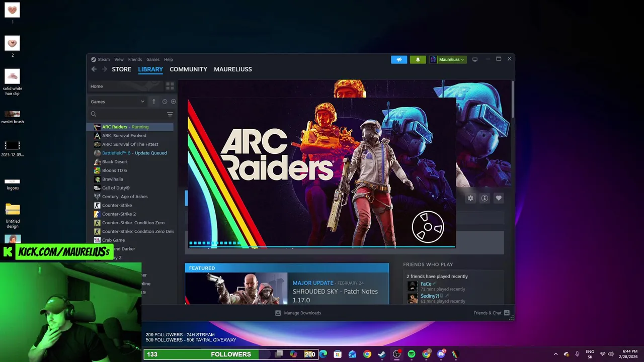Open the Help menu
The image size is (644, 362).
coord(169,59)
